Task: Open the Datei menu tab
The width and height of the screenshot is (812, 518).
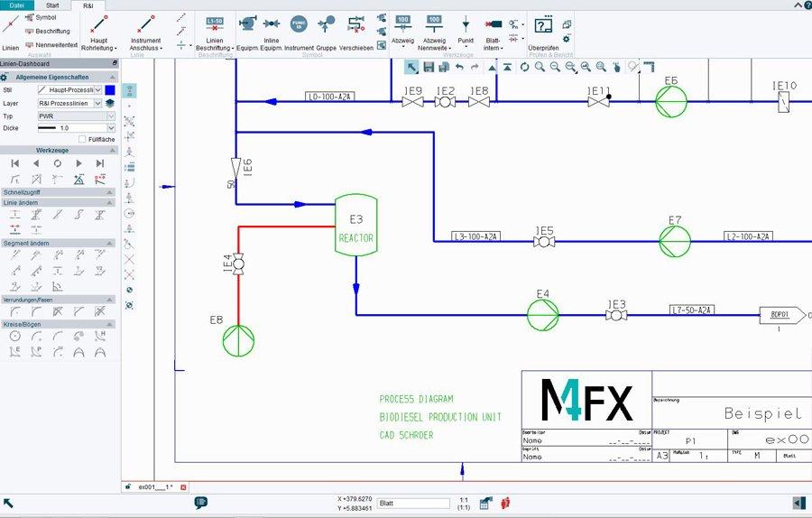Action: pos(16,5)
